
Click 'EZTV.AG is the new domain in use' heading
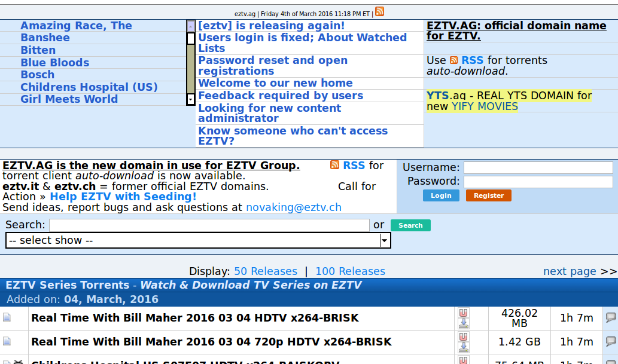pyautogui.click(x=151, y=166)
